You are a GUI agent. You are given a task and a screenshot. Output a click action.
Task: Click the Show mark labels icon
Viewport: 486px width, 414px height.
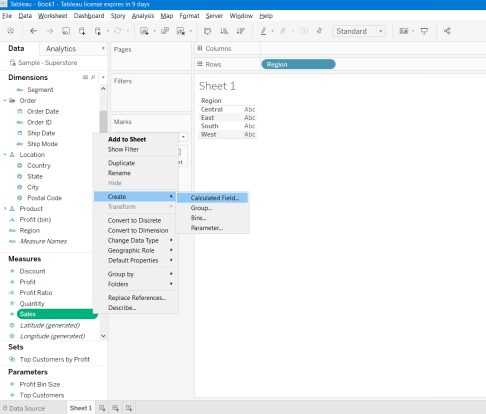[x=304, y=31]
